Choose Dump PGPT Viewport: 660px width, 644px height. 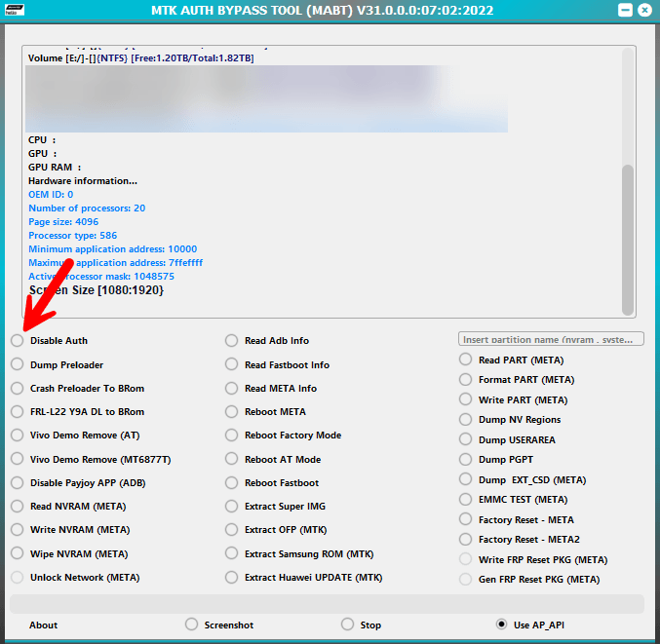[x=466, y=459]
